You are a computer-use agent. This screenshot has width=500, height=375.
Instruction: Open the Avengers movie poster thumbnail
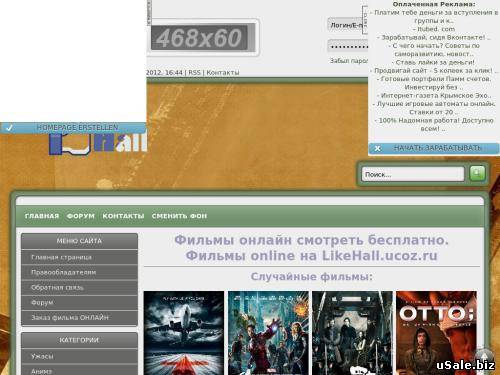pyautogui.click(x=268, y=333)
